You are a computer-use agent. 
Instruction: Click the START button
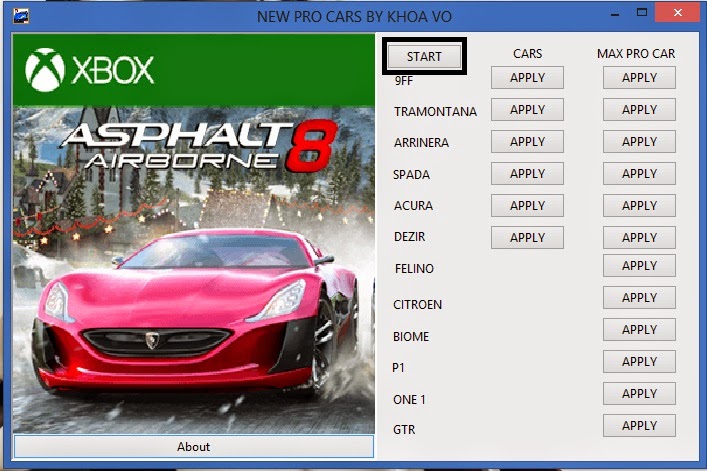click(424, 56)
